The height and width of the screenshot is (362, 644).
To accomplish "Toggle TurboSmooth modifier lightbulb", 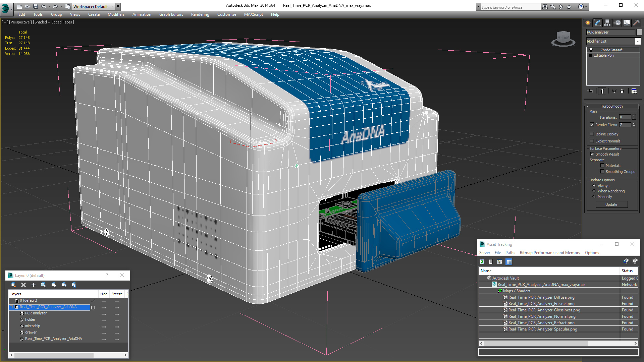I will pos(591,50).
